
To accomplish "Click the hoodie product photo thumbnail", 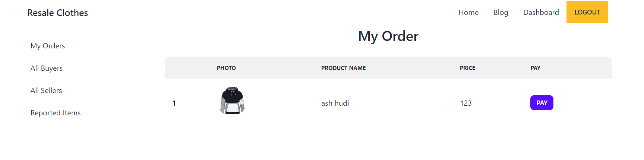I will tap(232, 101).
